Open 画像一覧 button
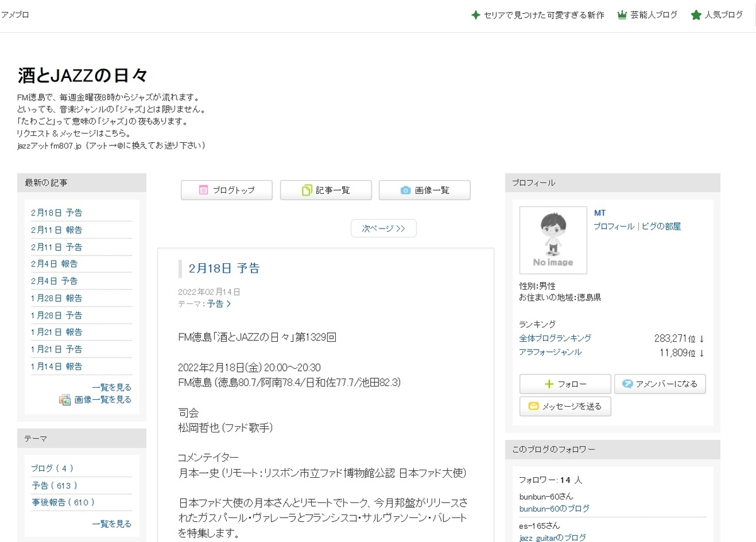Screen dimensions: 756x542 click(425, 190)
